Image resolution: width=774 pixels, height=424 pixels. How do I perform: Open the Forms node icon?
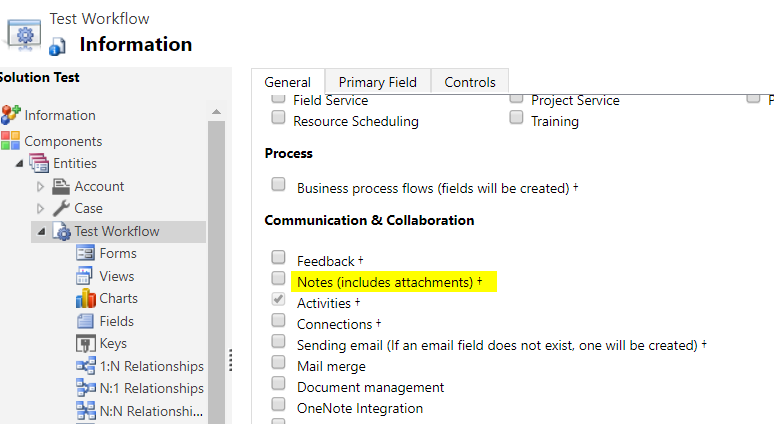(x=85, y=253)
